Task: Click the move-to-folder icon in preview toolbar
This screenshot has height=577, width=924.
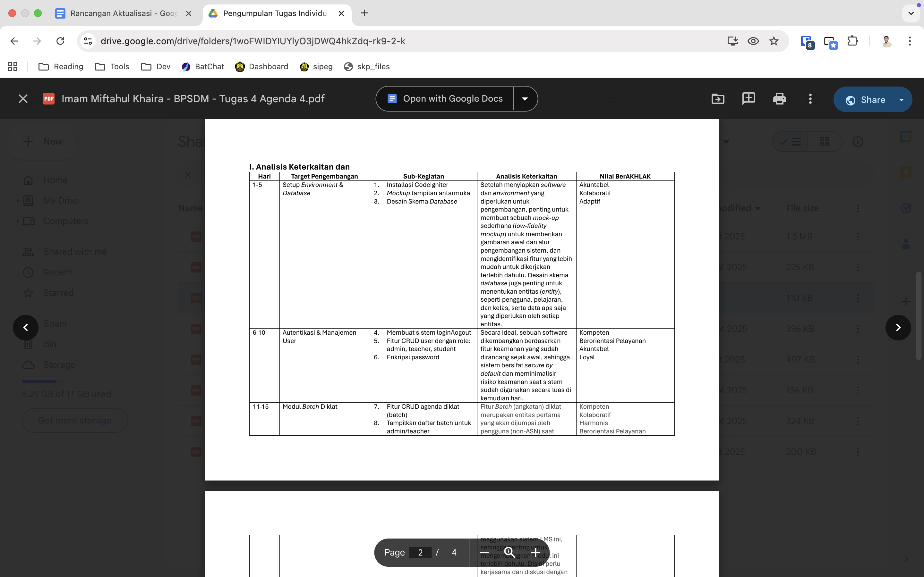Action: pyautogui.click(x=718, y=99)
